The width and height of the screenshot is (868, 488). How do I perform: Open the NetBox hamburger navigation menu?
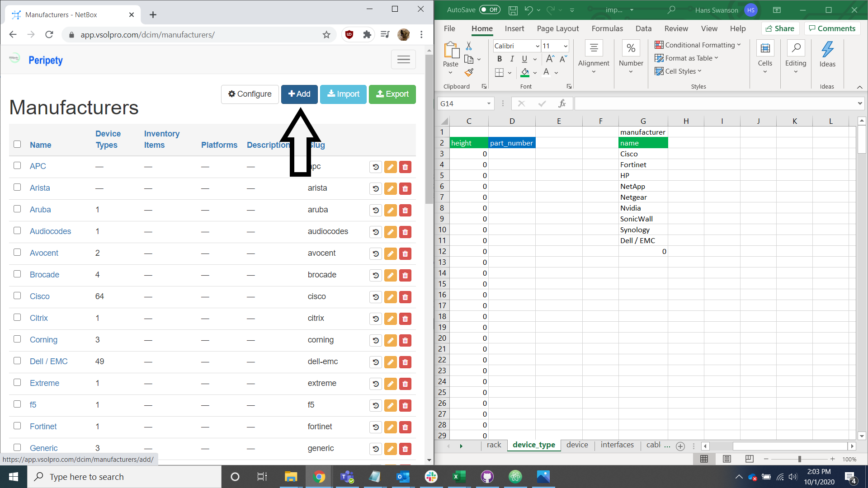click(x=403, y=60)
